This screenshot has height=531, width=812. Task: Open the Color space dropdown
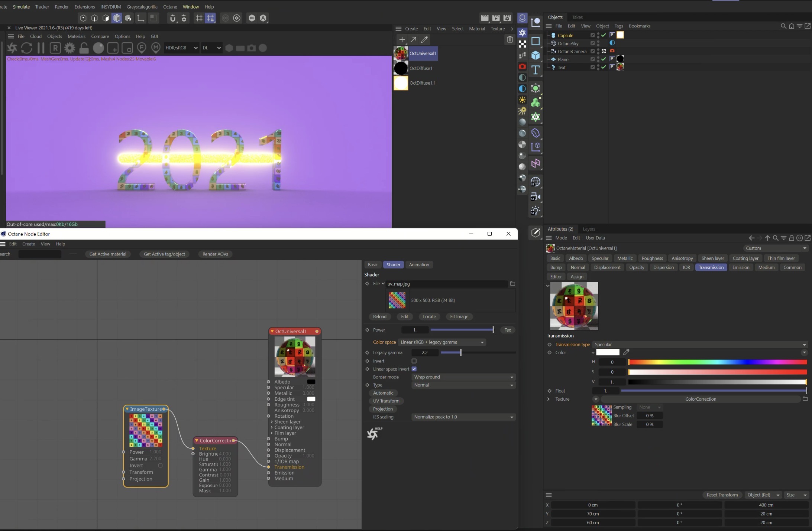pyautogui.click(x=442, y=342)
